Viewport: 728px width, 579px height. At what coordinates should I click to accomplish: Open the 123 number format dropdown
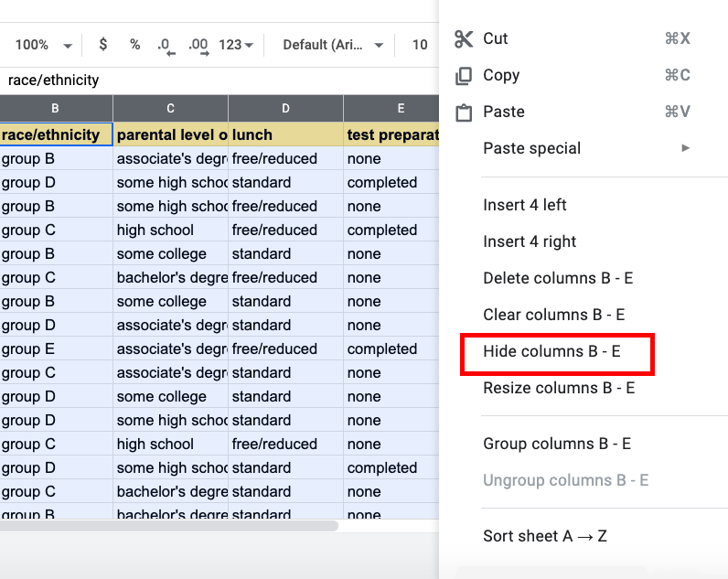pyautogui.click(x=236, y=45)
